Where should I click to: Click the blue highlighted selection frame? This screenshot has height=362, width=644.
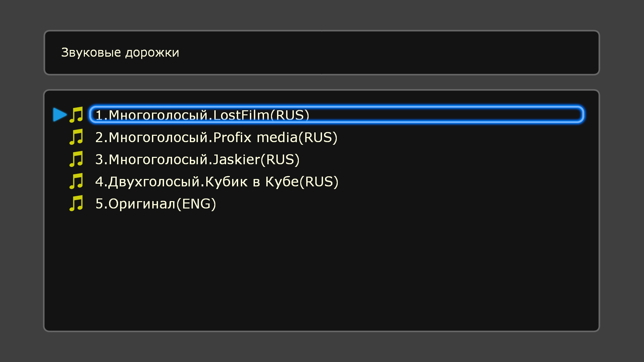[336, 115]
